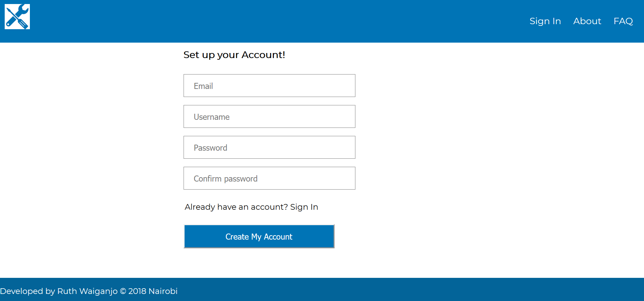Focus the Email input field
The height and width of the screenshot is (301, 644).
click(269, 86)
